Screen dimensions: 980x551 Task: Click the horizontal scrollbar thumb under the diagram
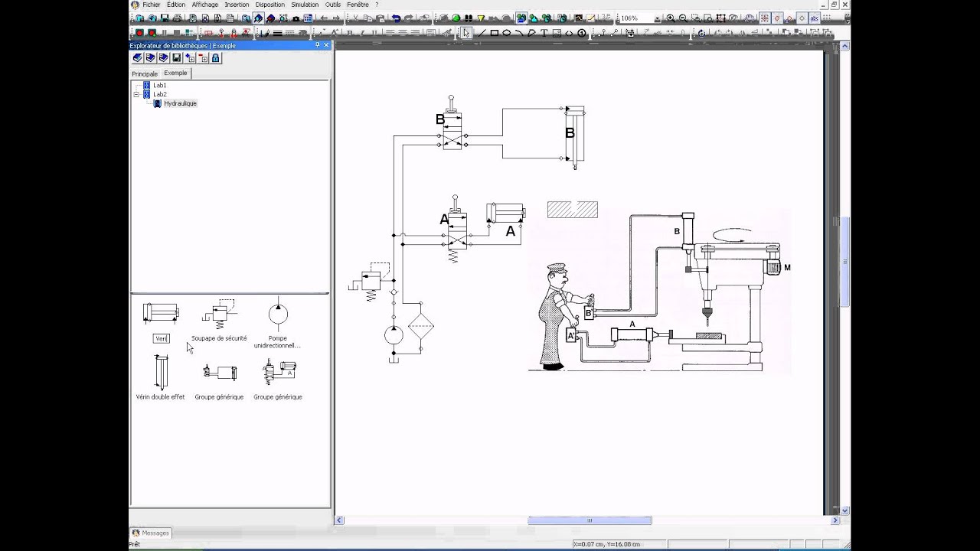(590, 520)
